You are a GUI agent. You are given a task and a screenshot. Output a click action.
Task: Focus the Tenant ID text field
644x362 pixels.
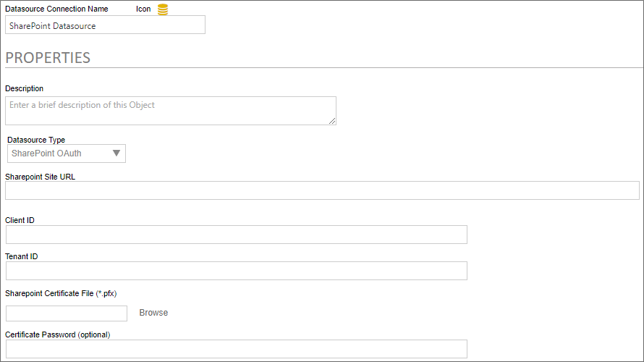point(236,271)
